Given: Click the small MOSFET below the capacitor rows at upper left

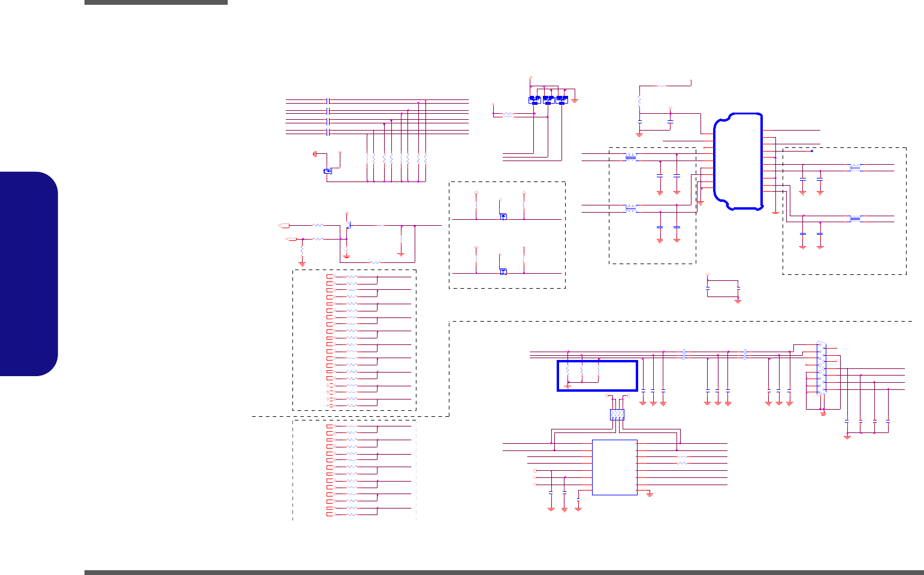Looking at the screenshot, I should coord(327,171).
